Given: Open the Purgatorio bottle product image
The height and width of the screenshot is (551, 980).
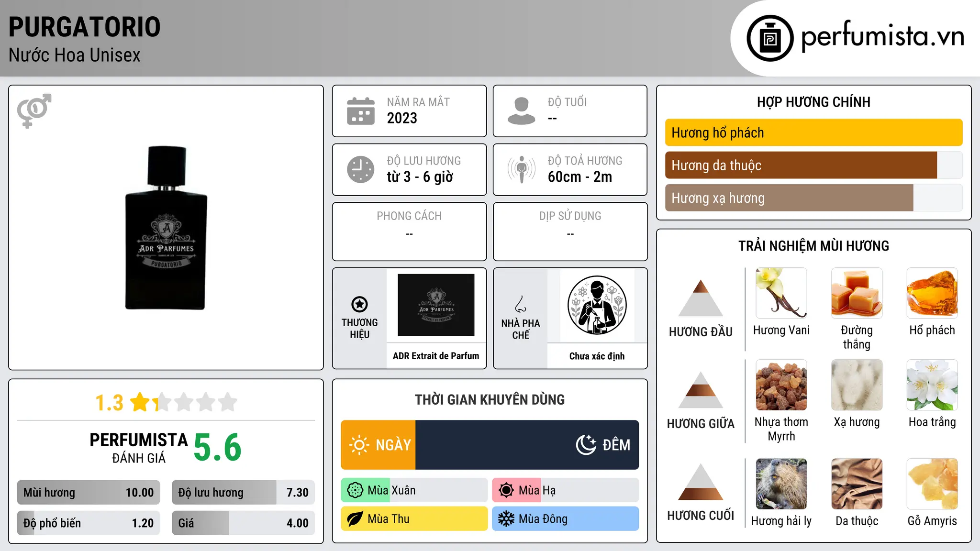Looking at the screenshot, I should [x=166, y=228].
